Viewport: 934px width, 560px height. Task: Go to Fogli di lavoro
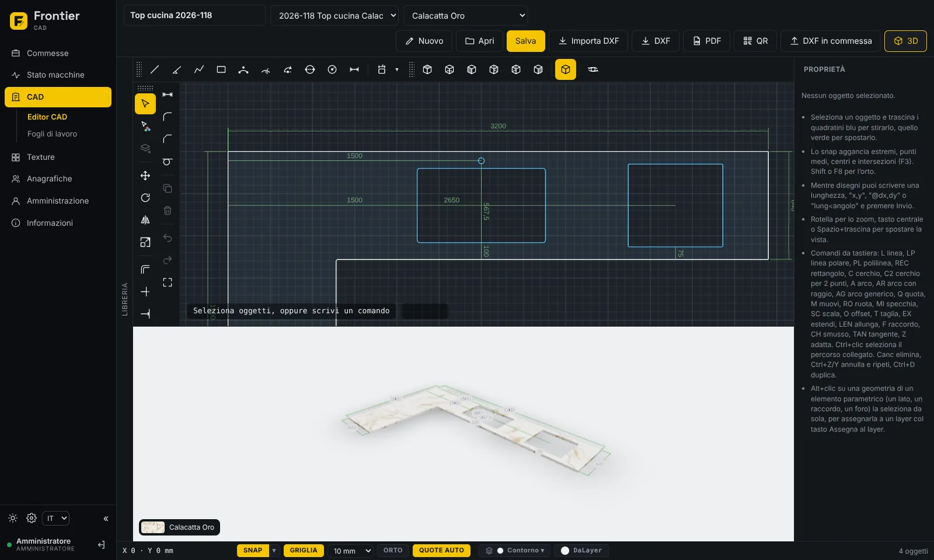pyautogui.click(x=52, y=134)
